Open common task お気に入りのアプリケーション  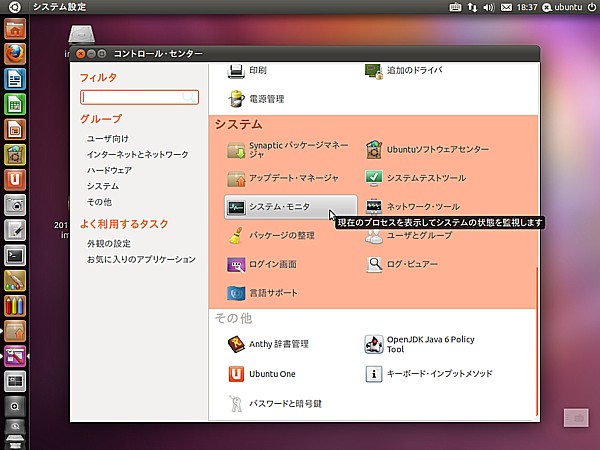pos(141,260)
